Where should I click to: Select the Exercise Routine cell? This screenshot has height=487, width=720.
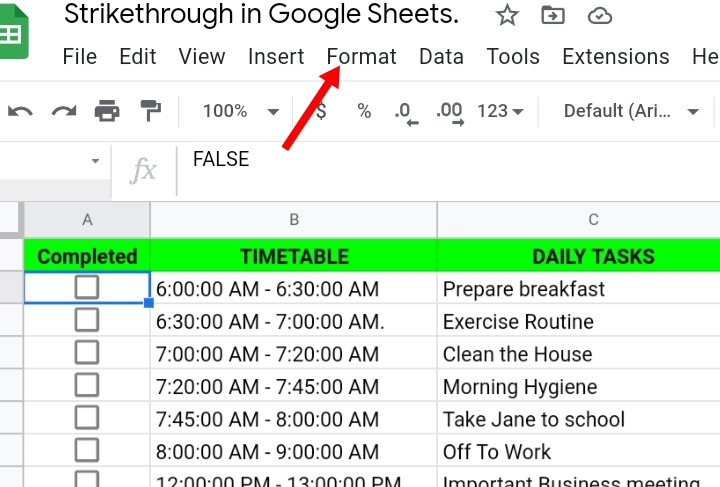click(579, 320)
